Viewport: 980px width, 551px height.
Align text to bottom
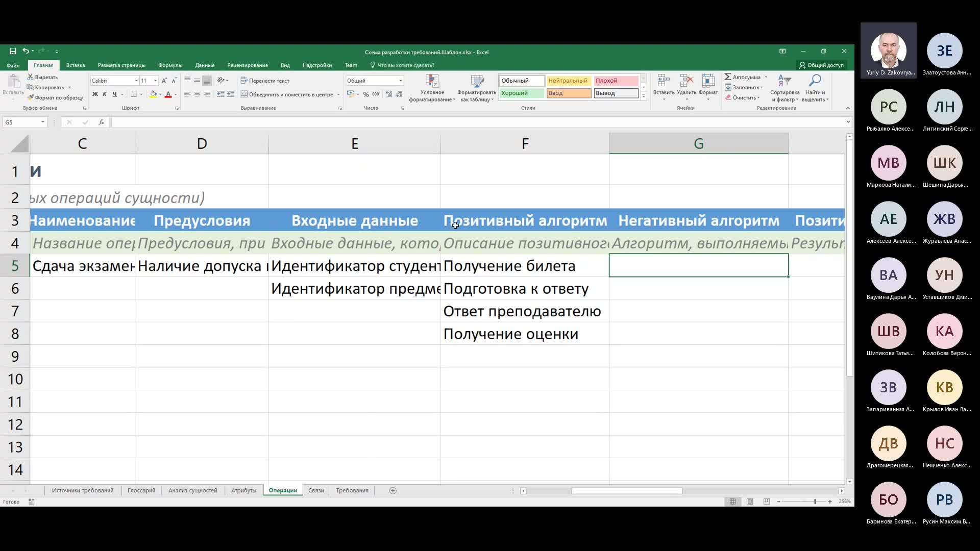[x=207, y=81]
